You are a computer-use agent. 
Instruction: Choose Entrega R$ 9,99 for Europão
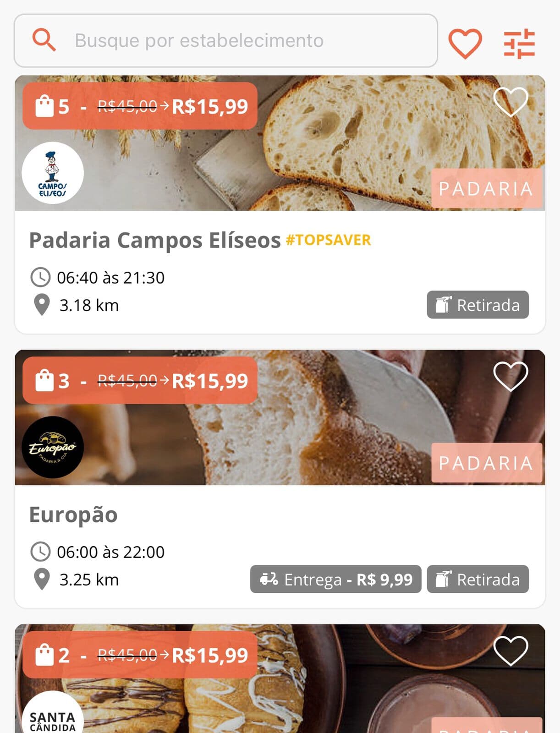pos(335,579)
